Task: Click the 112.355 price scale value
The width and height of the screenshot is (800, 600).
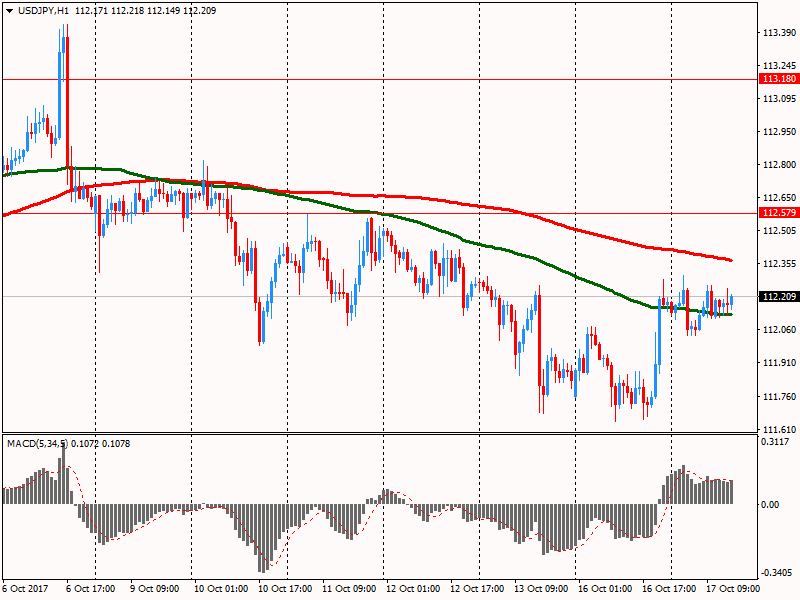Action: [779, 264]
